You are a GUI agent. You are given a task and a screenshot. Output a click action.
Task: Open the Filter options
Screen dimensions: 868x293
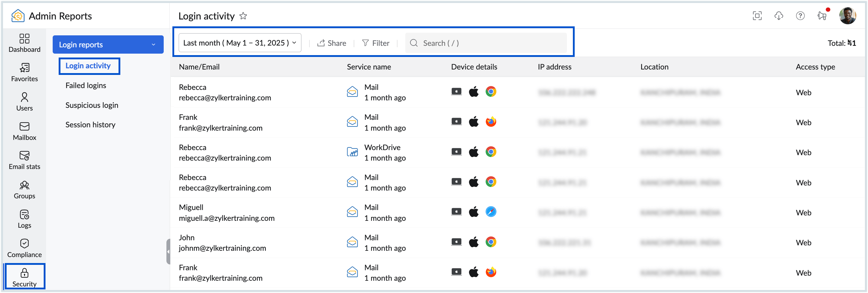[376, 43]
